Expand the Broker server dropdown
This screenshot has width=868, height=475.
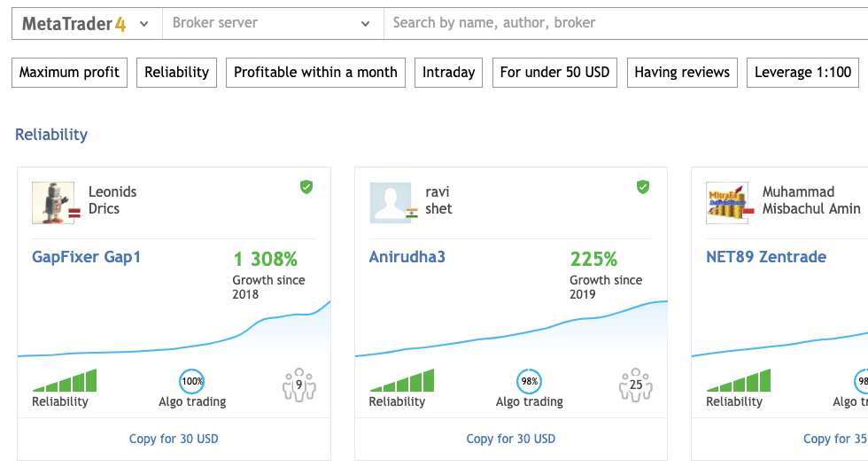273,23
